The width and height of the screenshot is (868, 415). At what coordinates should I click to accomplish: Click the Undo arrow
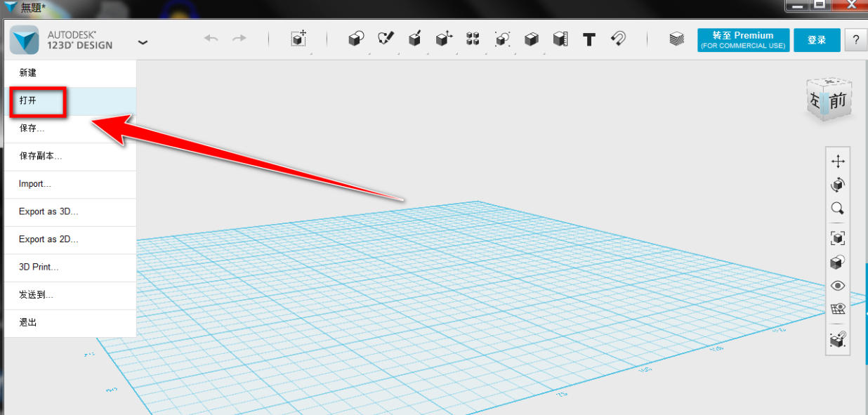[x=211, y=39]
